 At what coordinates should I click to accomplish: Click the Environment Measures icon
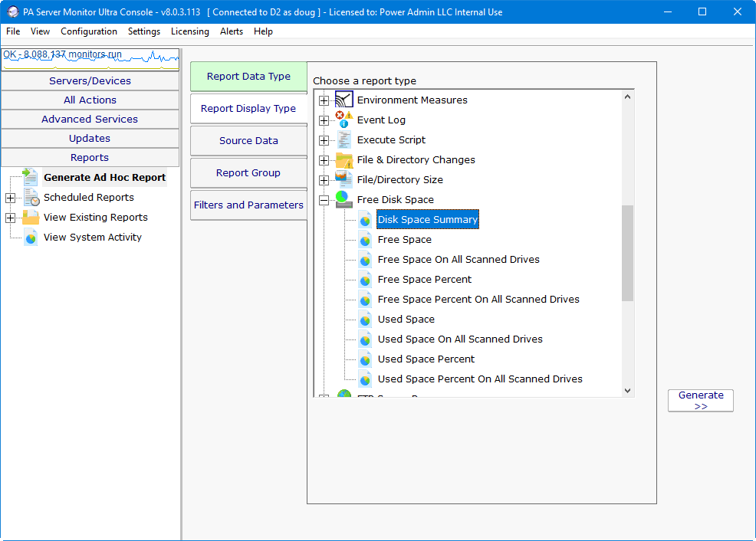(x=343, y=100)
